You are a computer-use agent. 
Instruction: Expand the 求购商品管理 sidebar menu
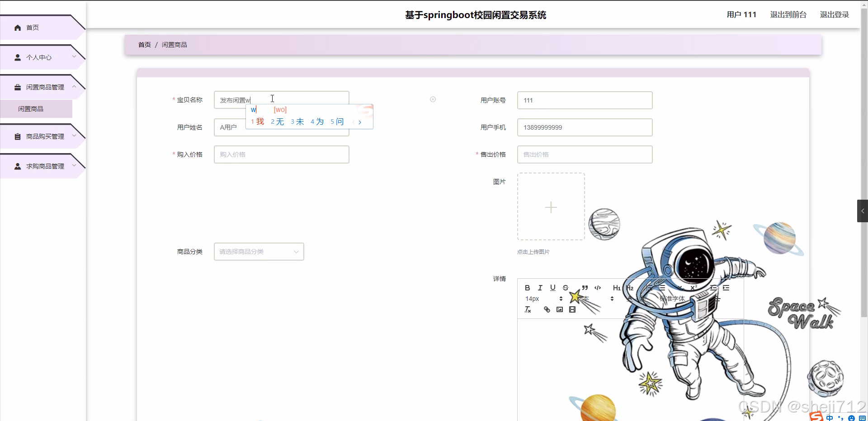pyautogui.click(x=42, y=166)
